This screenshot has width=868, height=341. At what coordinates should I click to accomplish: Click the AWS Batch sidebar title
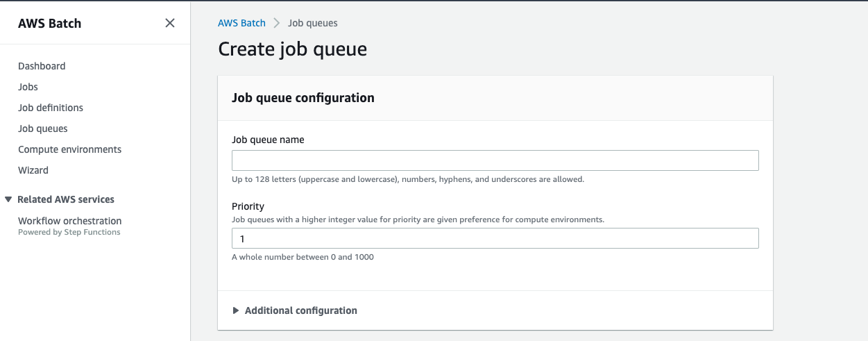pos(49,23)
